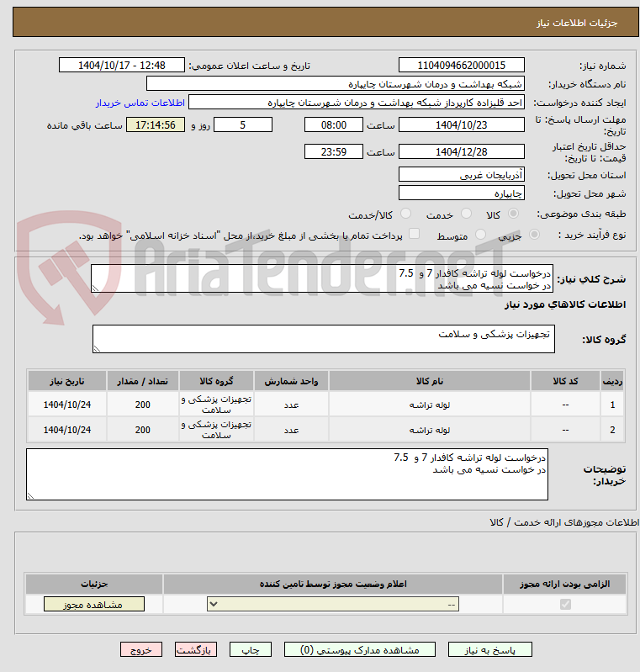640x672 pixels.
Task: Click unit عدد in row 1
Action: (x=291, y=405)
